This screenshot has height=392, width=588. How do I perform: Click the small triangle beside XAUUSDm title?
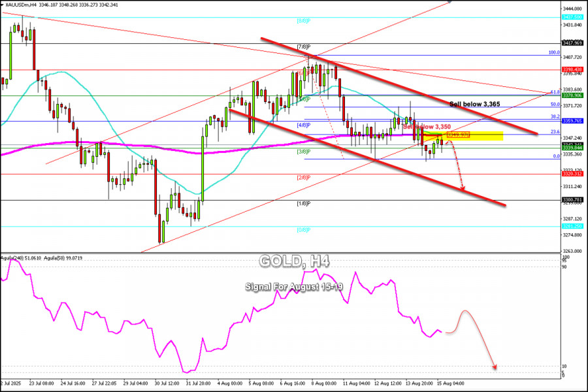point(3,5)
